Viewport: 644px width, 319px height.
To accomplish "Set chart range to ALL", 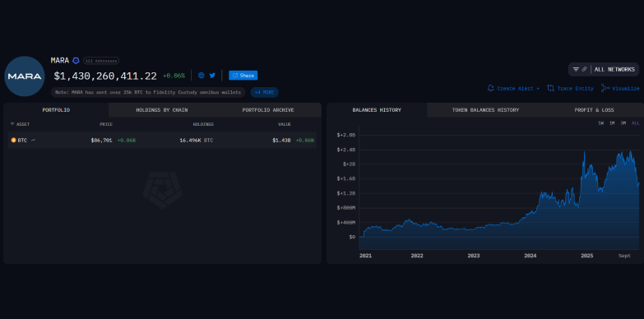I will click(x=636, y=123).
